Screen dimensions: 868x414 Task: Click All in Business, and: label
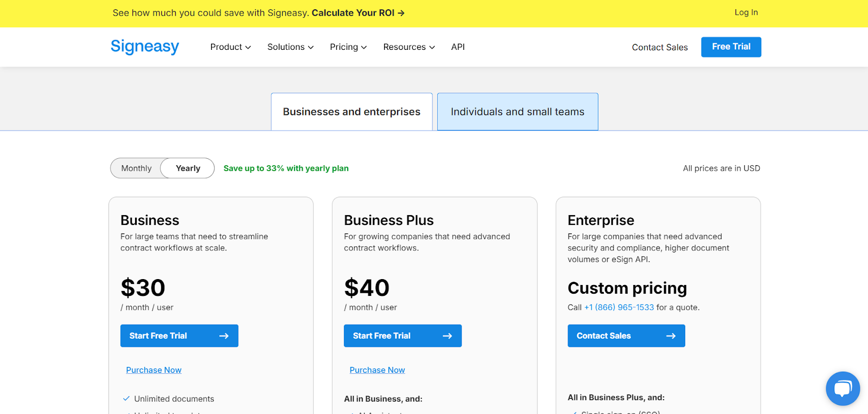[383, 399]
